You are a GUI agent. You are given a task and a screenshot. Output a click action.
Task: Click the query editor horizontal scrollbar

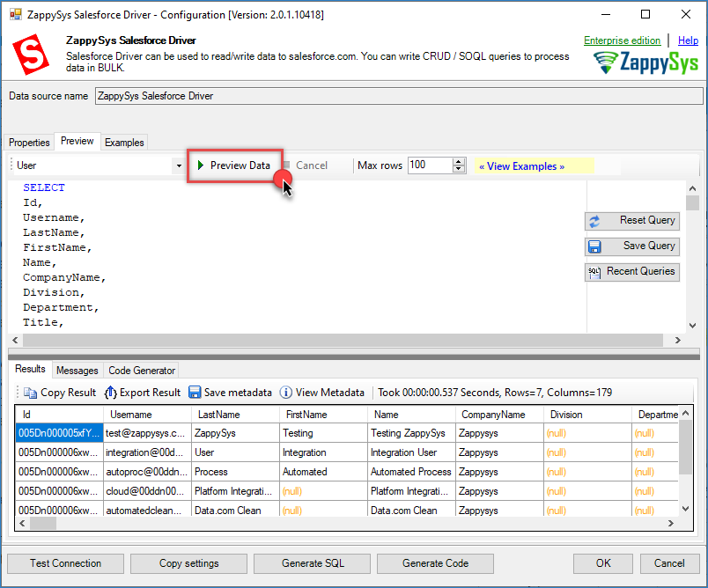(343, 341)
